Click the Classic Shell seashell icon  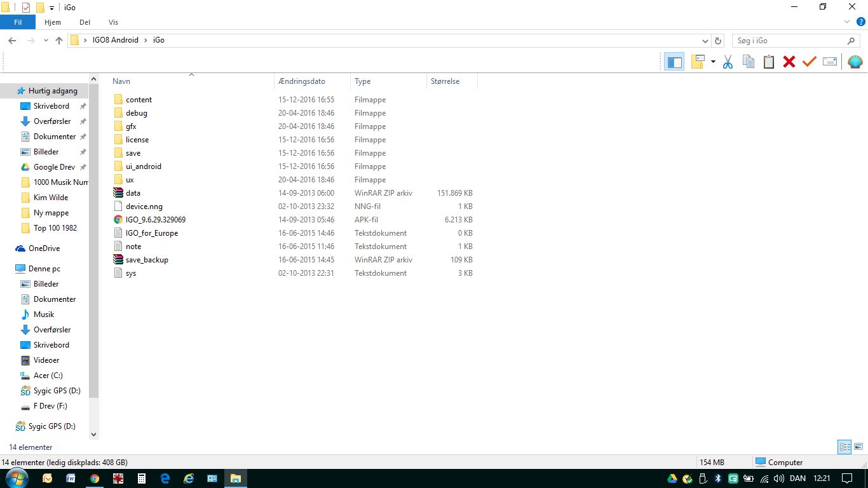pyautogui.click(x=855, y=62)
